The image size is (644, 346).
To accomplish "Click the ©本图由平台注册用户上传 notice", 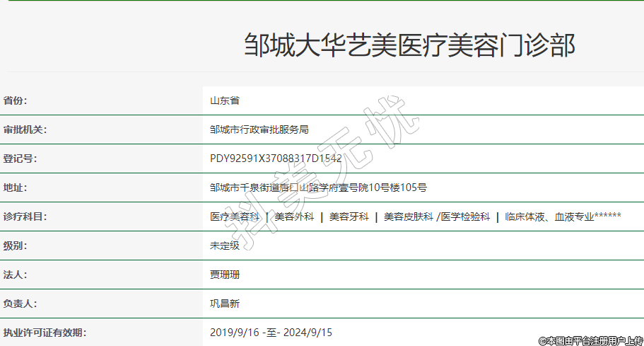I will coord(590,340).
